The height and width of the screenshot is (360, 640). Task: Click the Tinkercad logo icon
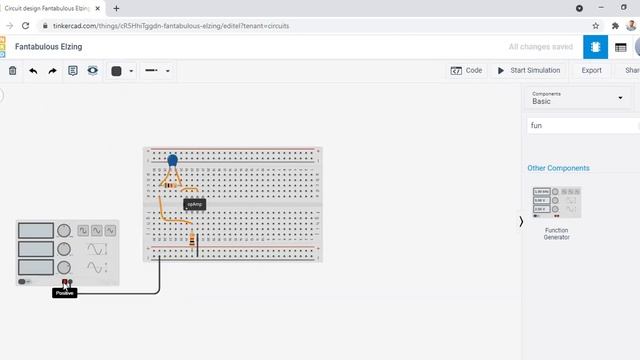(x=2, y=47)
